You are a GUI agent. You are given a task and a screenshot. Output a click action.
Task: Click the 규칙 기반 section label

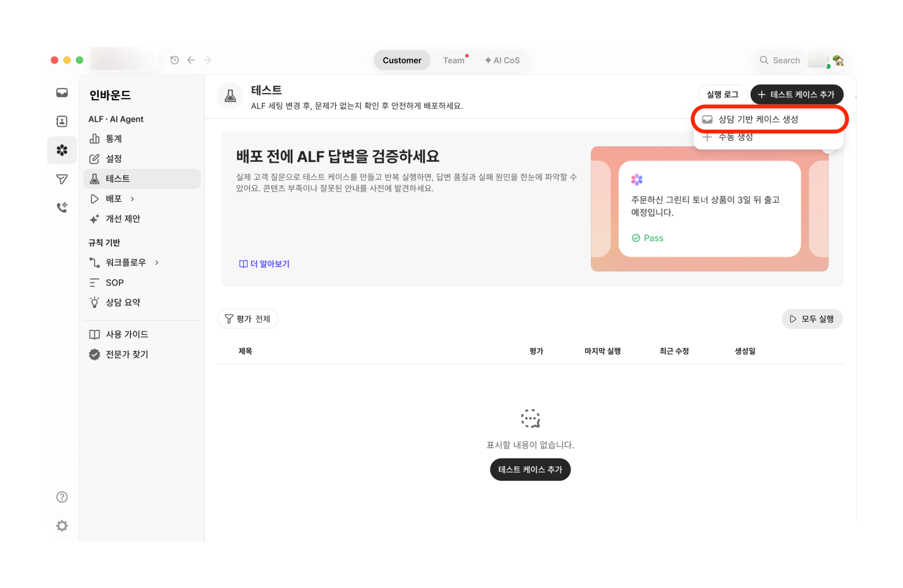104,243
